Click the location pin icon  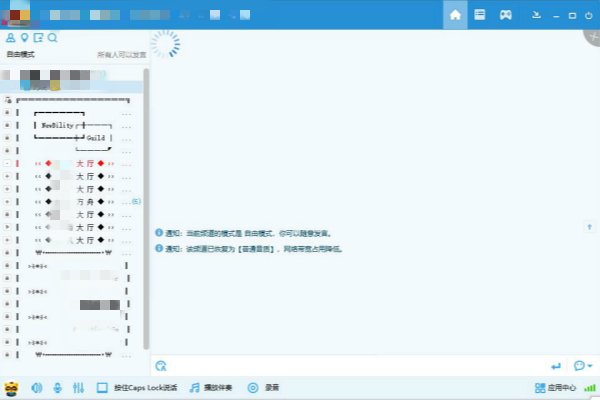pos(24,38)
